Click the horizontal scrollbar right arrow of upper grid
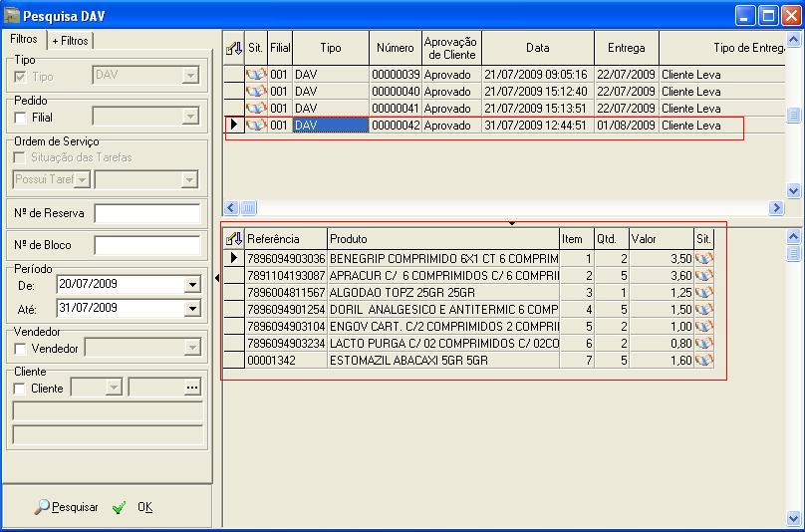 coord(776,208)
